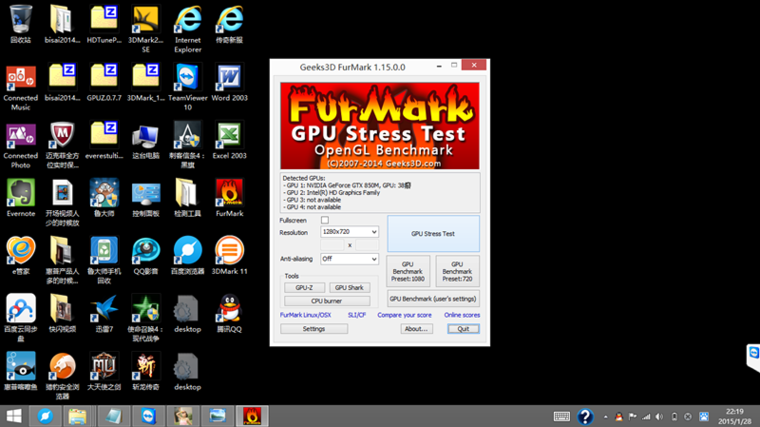Select the 3DMark 11 desktop icon
The height and width of the screenshot is (427, 760).
[229, 256]
